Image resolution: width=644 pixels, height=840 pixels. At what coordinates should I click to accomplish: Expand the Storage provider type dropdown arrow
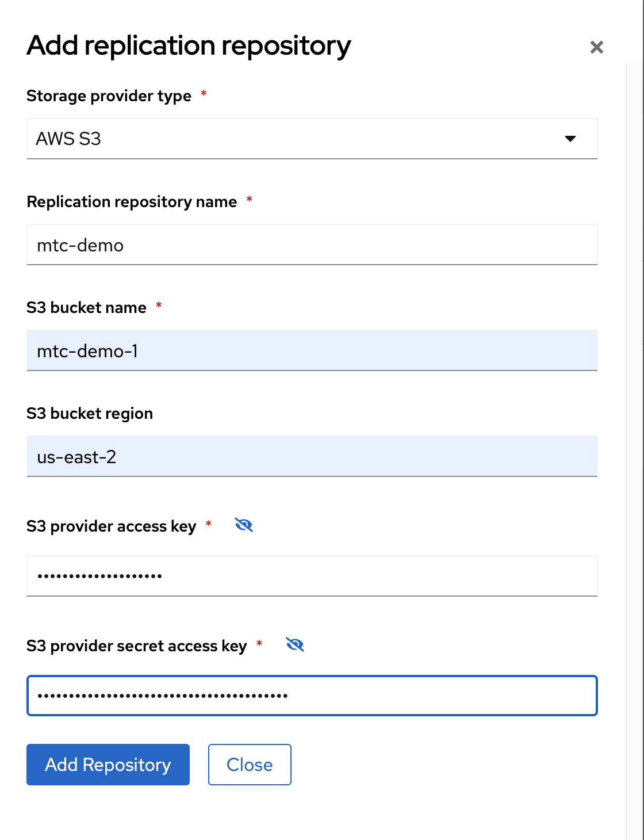pos(570,139)
